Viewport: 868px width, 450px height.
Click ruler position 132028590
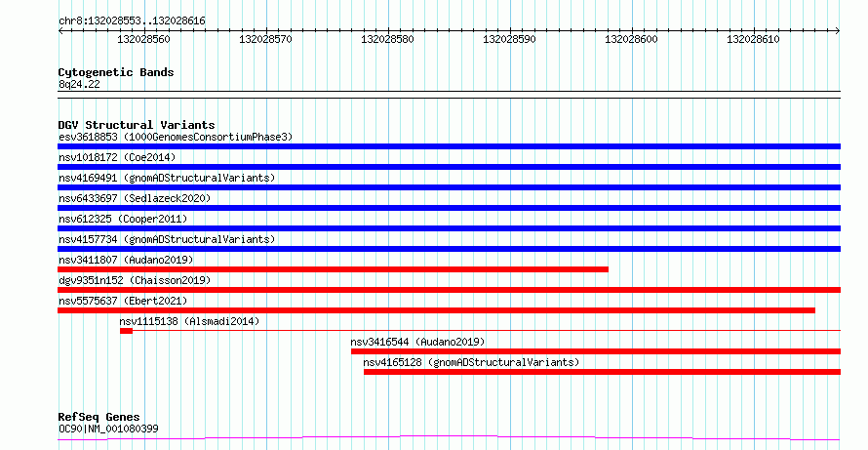click(509, 39)
